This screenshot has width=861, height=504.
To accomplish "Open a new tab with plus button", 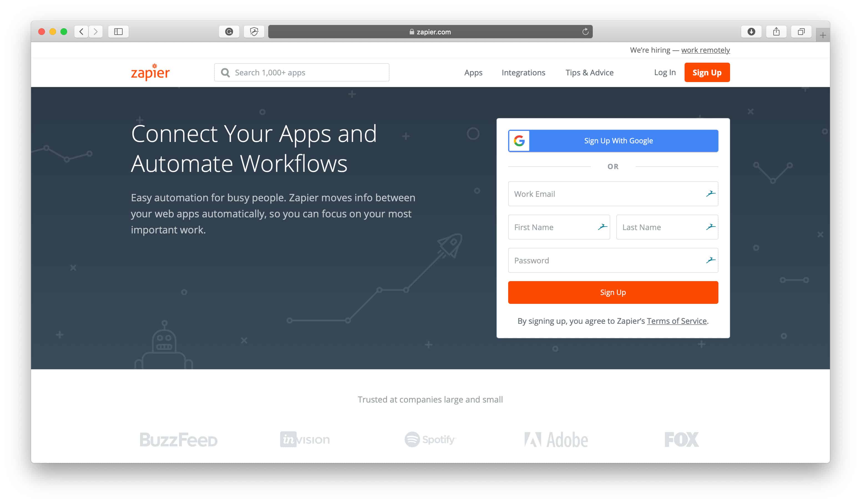I will (x=823, y=35).
